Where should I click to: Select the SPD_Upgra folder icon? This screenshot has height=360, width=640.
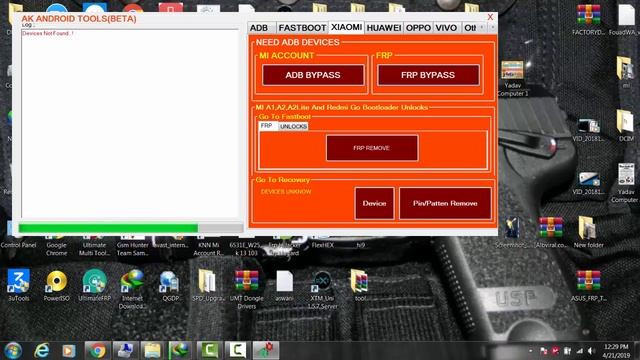point(208,285)
